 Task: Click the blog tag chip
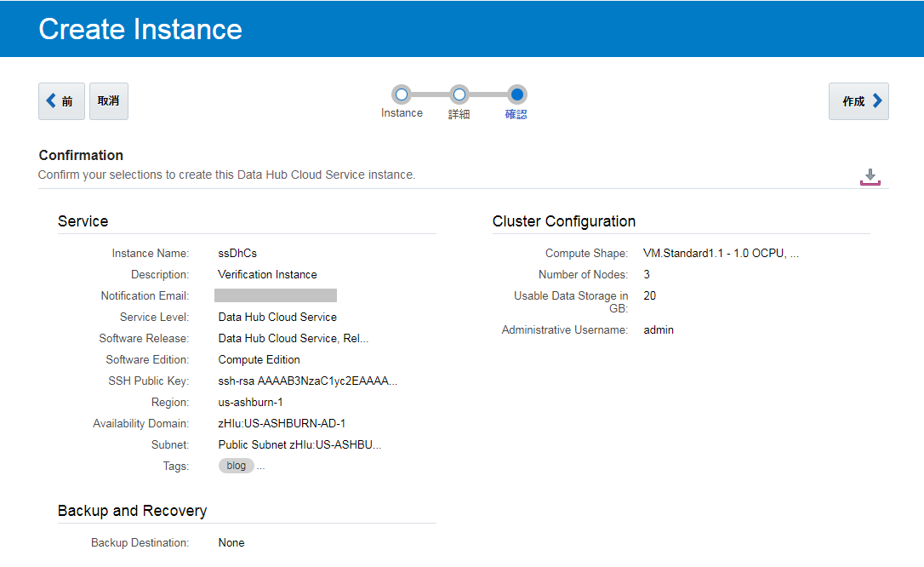point(237,466)
